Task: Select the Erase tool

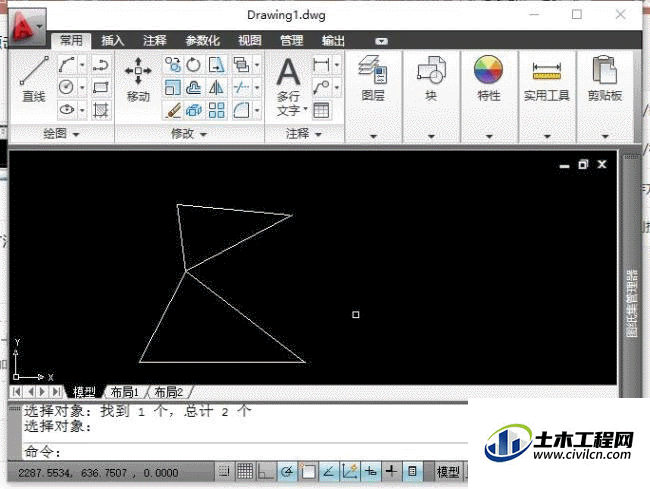Action: pos(172,110)
